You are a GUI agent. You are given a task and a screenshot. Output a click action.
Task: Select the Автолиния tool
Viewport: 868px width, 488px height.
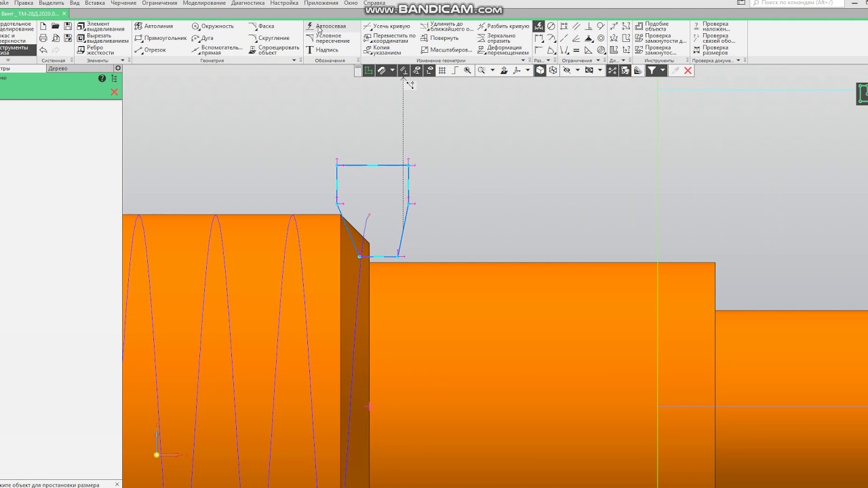click(x=153, y=26)
